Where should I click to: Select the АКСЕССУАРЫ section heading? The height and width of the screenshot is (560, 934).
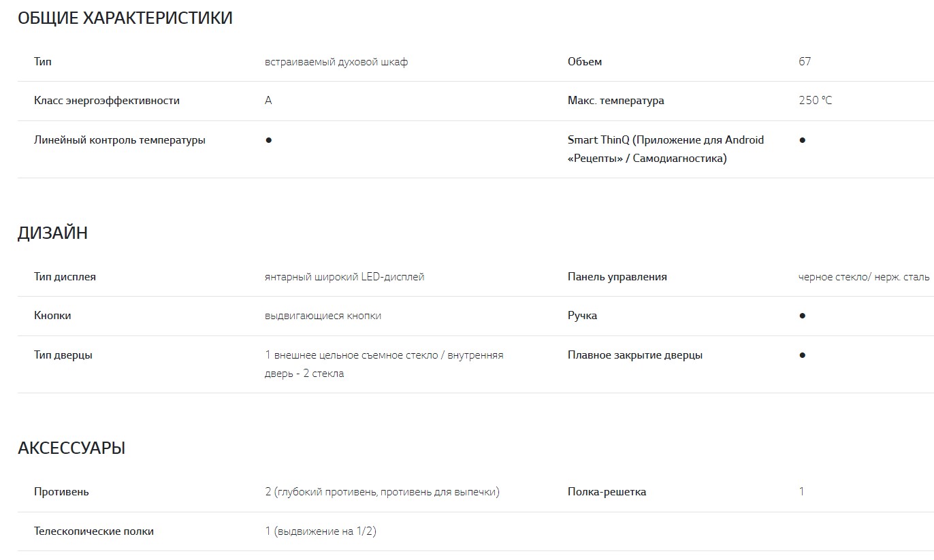[71, 448]
